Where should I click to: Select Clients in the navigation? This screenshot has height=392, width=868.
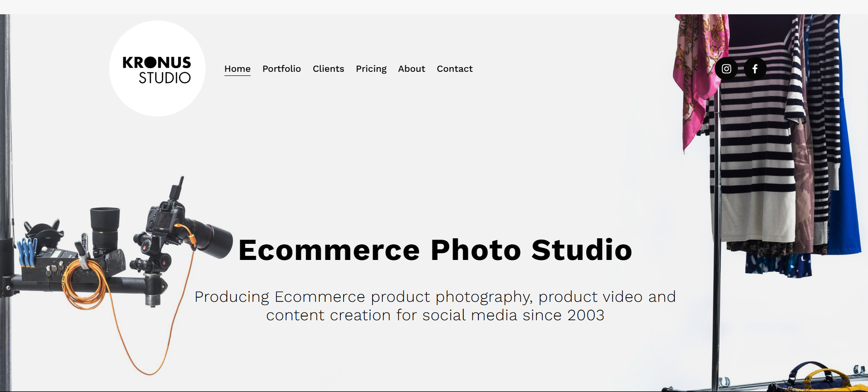click(x=328, y=69)
